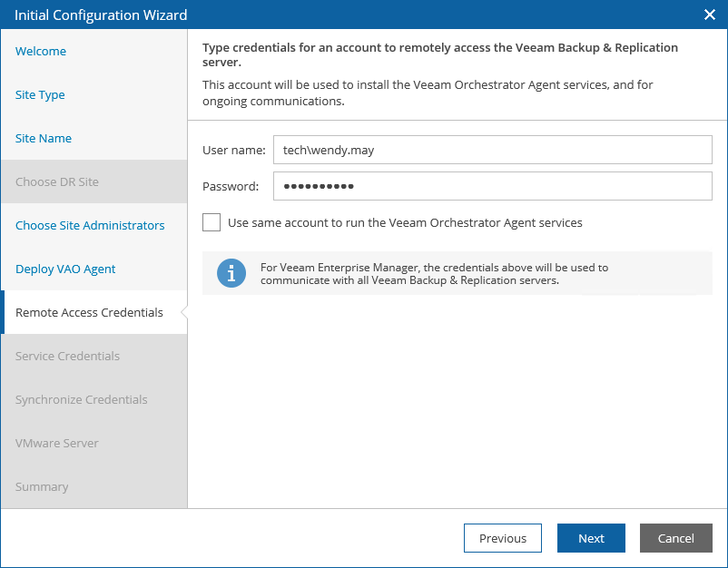The image size is (728, 568).
Task: Enable Use same account for Agent services
Action: 212,222
